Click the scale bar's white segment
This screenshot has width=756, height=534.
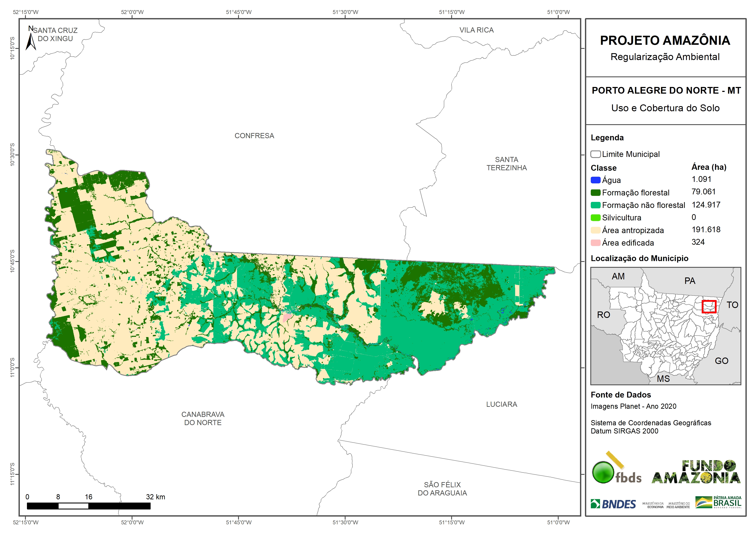tap(73, 506)
